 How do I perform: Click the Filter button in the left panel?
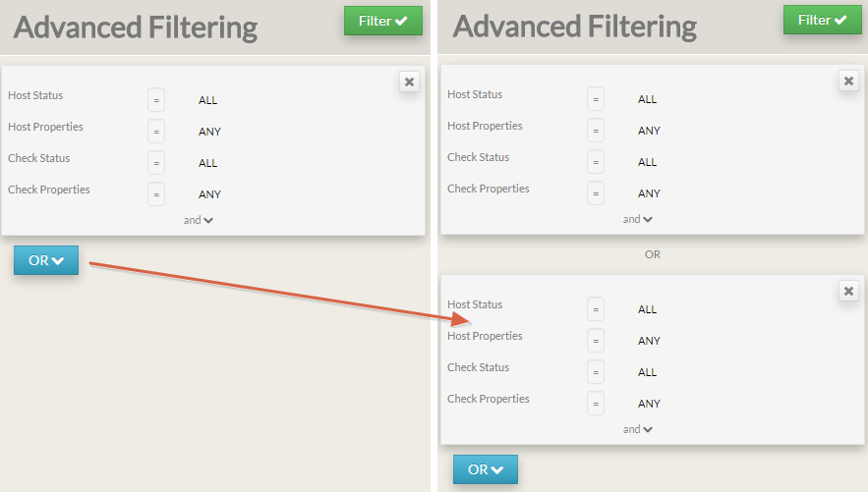382,21
